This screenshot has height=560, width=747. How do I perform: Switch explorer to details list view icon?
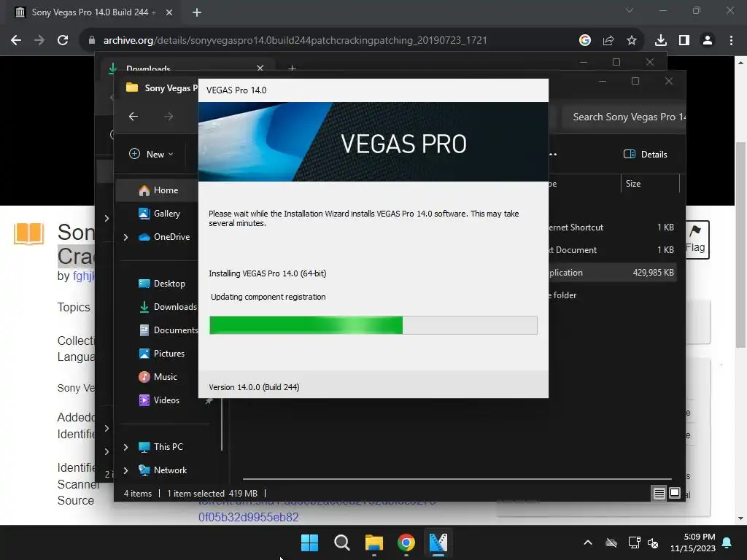coord(659,494)
